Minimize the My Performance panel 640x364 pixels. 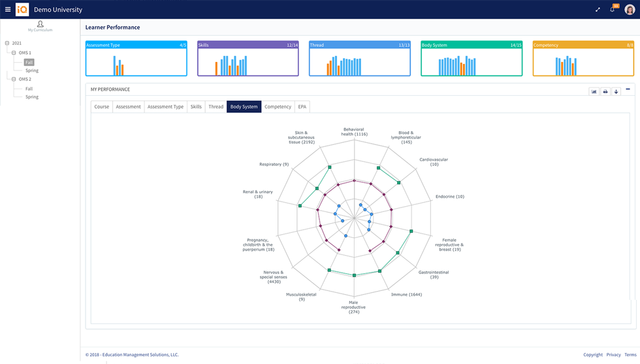[x=628, y=89]
